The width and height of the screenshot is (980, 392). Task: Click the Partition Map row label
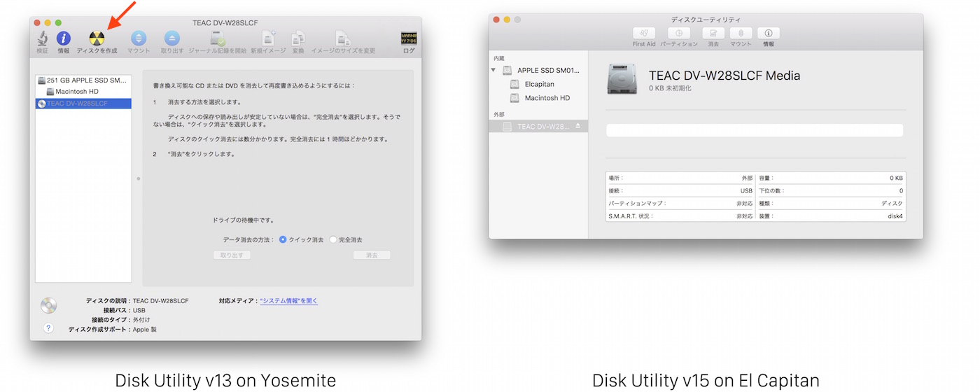pos(637,204)
